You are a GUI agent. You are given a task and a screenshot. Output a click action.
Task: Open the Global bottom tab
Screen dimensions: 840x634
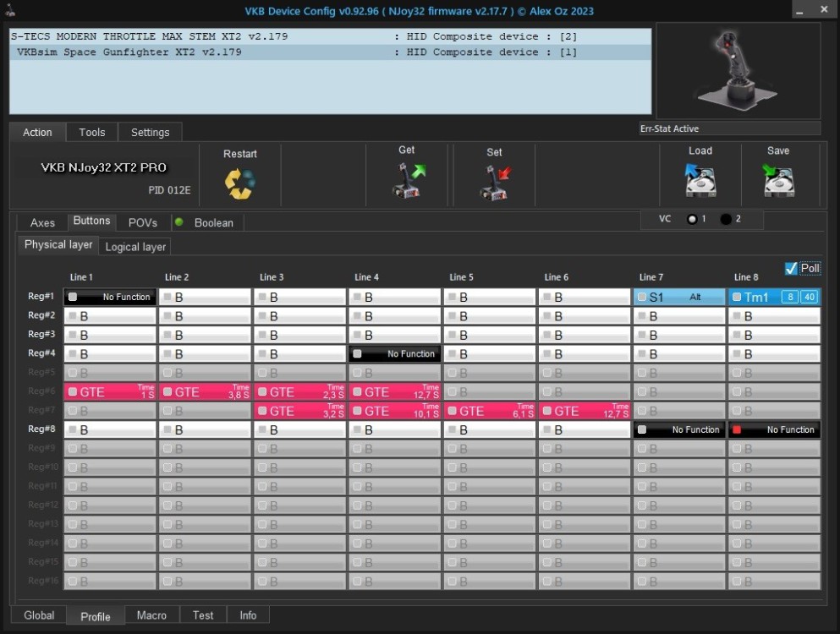39,615
